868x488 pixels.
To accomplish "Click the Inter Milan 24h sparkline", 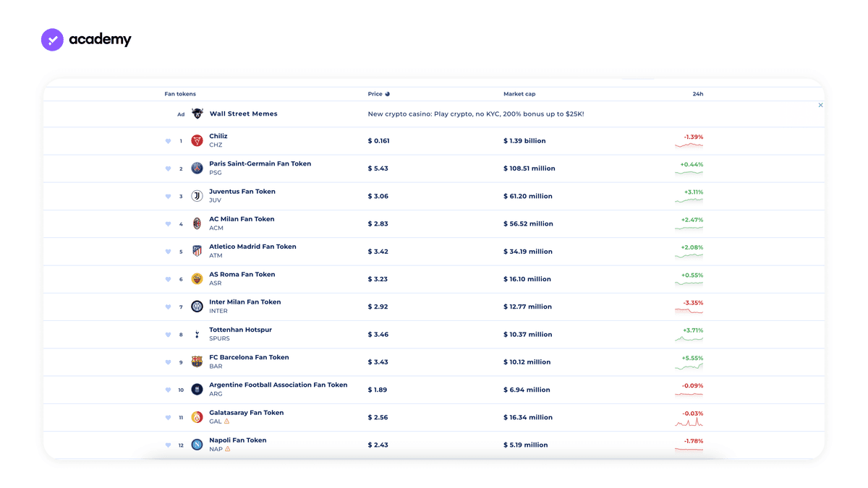I will [x=689, y=311].
